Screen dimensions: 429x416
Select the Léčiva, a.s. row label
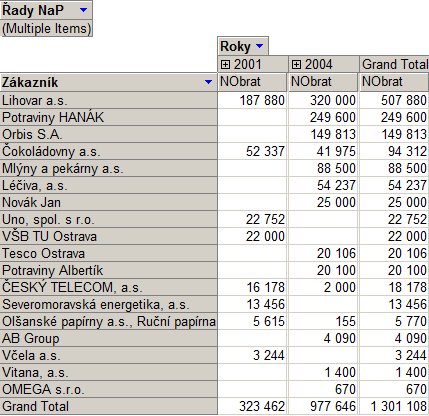pos(109,185)
